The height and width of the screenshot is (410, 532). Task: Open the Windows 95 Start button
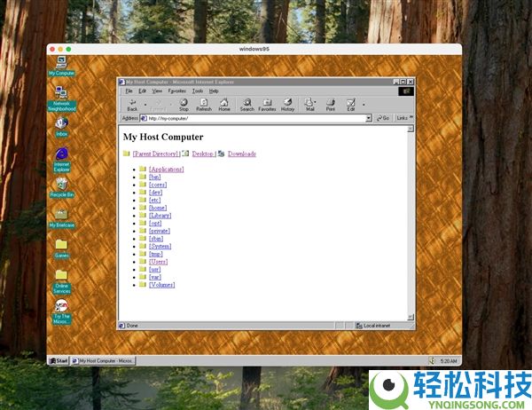click(59, 360)
